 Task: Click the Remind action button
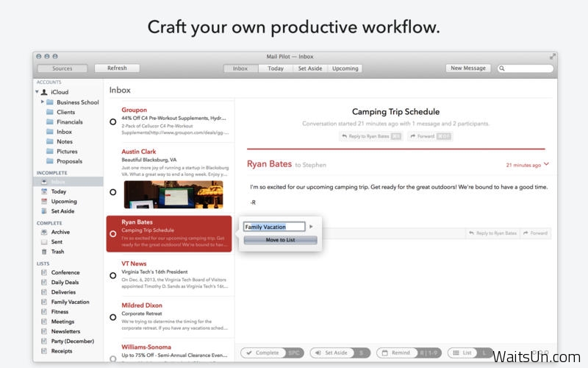click(x=409, y=353)
